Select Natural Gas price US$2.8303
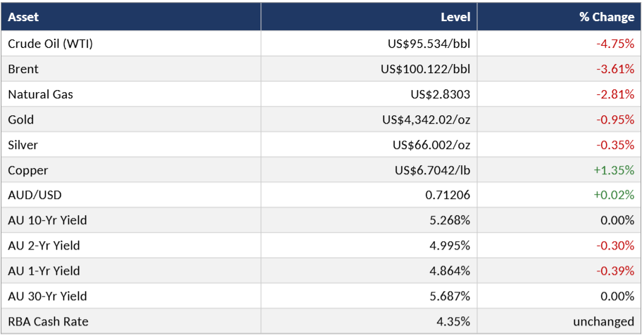 coord(441,94)
